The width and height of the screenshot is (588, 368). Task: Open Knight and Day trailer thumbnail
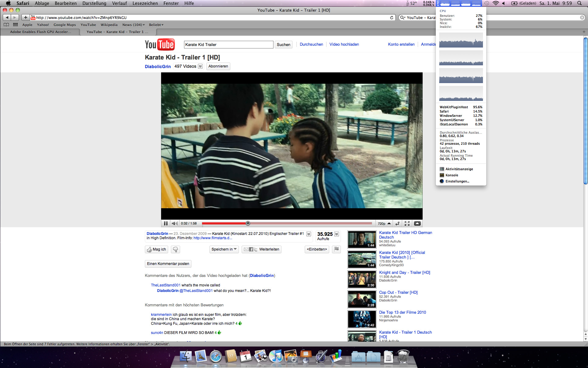pyautogui.click(x=362, y=279)
